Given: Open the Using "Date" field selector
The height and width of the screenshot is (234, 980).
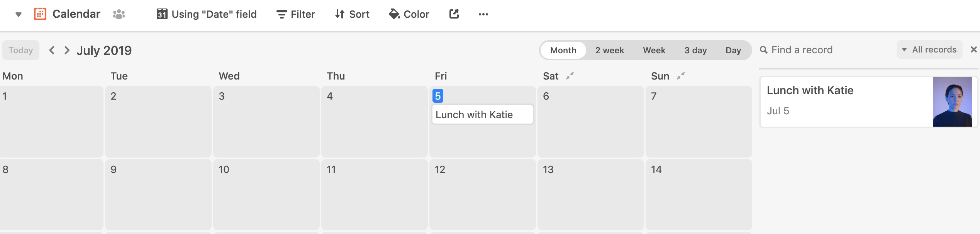Looking at the screenshot, I should [x=207, y=14].
